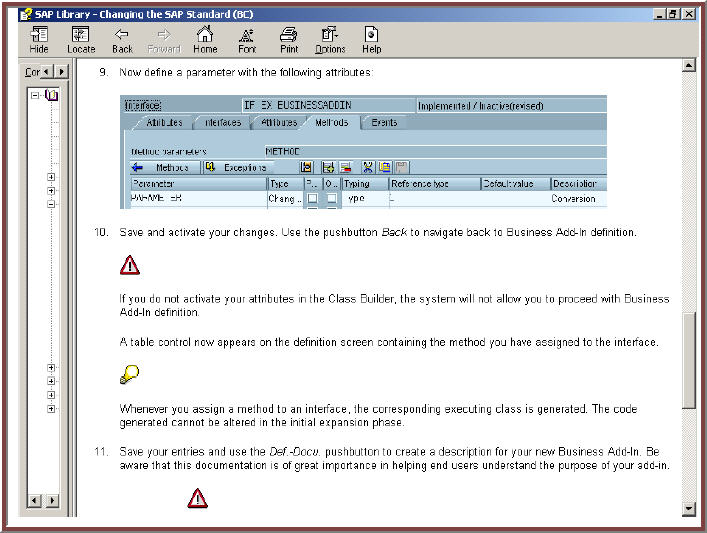This screenshot has width=707, height=533.
Task: Click 'Implemented / Inactive(revised)' status text
Action: (x=481, y=106)
